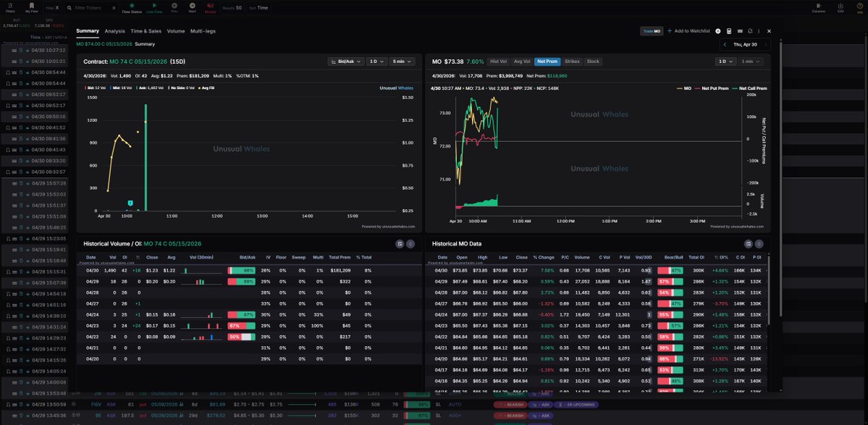Screen dimensions: 868x425
Task: Toggle the Avg Vol chart mode
Action: [x=522, y=62]
